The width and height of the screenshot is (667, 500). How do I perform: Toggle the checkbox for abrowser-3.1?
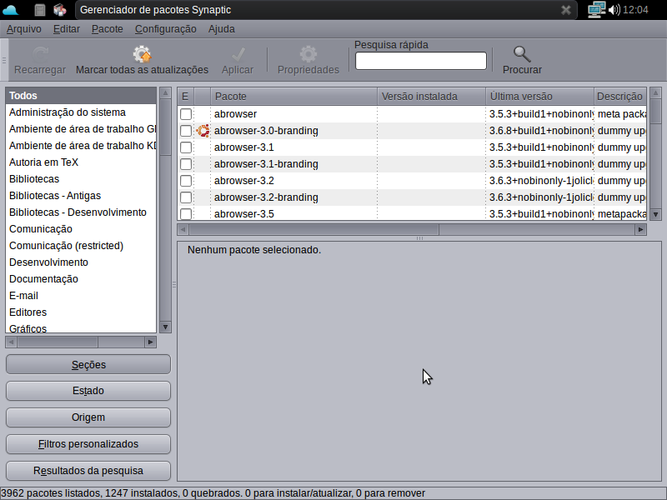(x=186, y=147)
